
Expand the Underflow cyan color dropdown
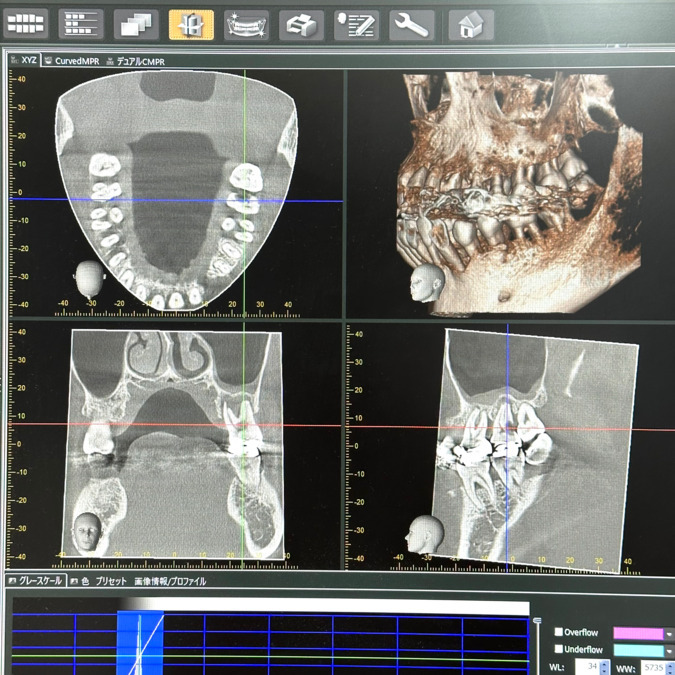click(668, 651)
